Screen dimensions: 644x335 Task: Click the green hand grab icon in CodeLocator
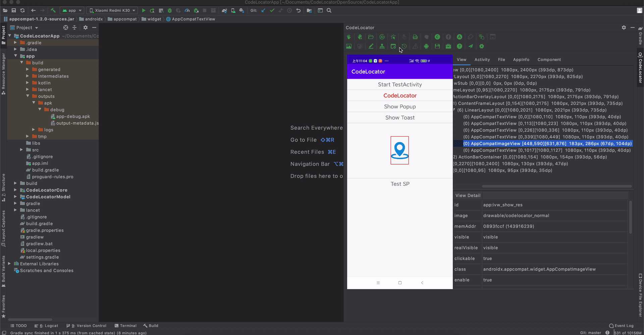pos(349,37)
